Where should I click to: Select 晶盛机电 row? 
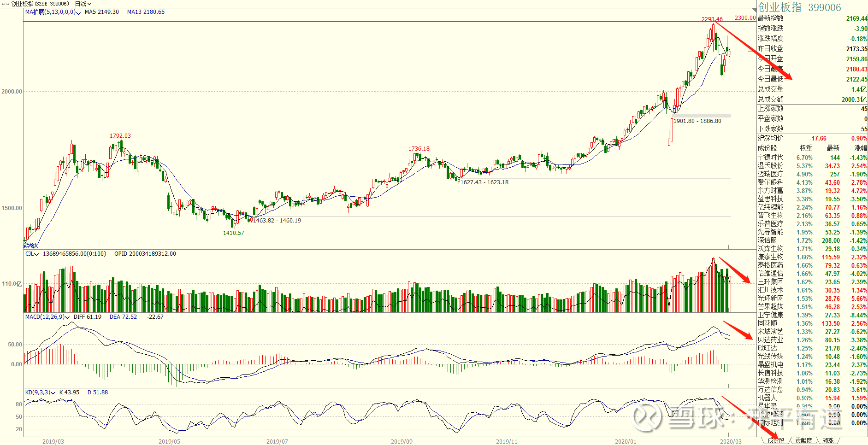pos(812,365)
